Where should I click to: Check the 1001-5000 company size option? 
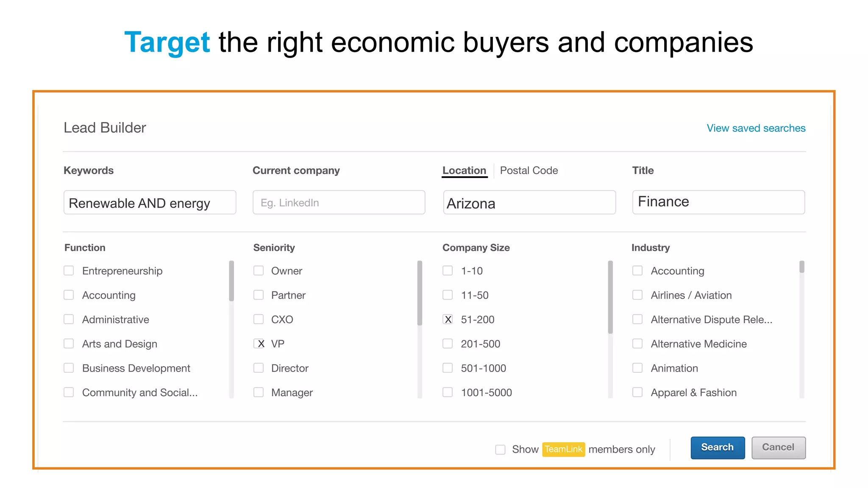pyautogui.click(x=448, y=392)
